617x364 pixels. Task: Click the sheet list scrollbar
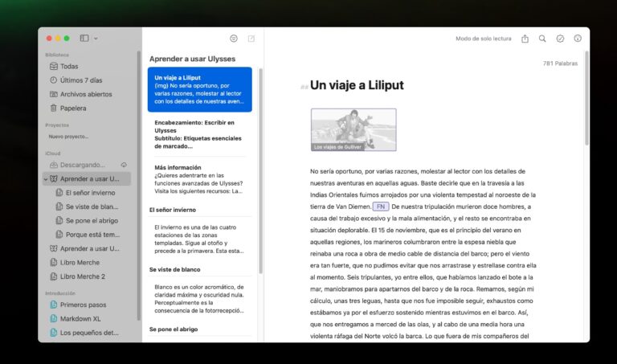260,171
